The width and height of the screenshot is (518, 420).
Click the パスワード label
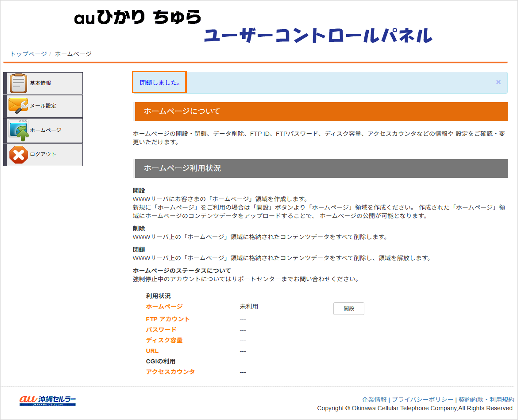pos(161,330)
